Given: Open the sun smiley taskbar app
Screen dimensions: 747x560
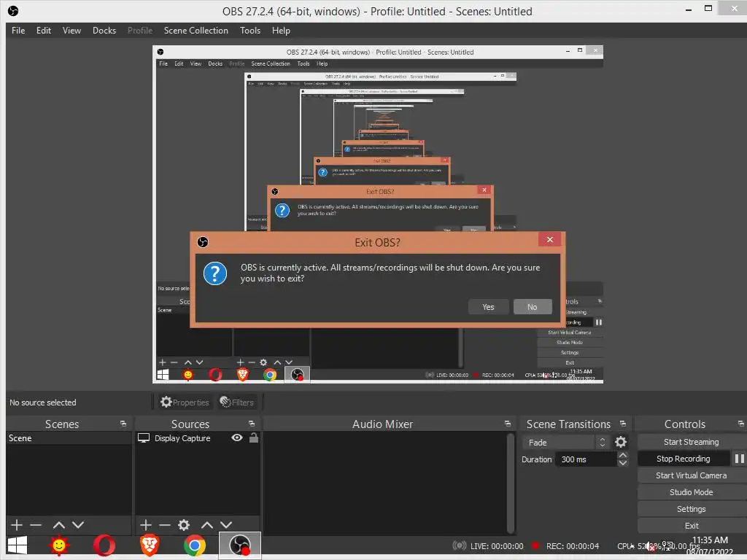Looking at the screenshot, I should 58,545.
